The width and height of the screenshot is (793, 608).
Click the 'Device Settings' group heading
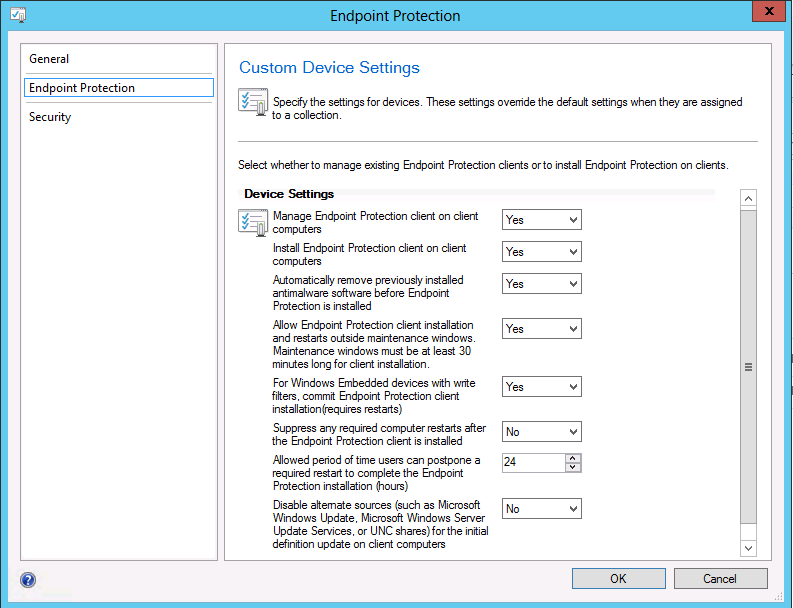coord(289,194)
